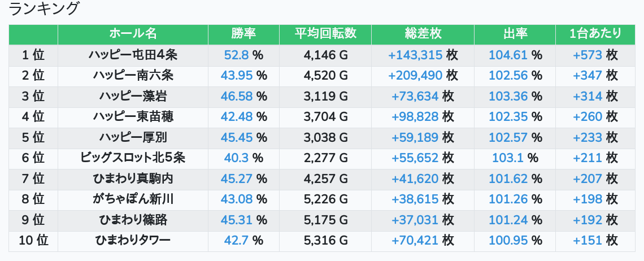Select the 総差枚 column header
Viewport: 644px width, 261px height.
423,34
